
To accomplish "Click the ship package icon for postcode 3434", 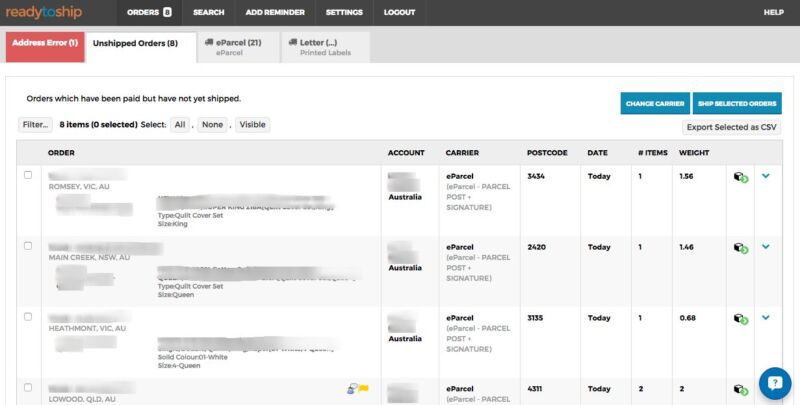I will click(741, 177).
